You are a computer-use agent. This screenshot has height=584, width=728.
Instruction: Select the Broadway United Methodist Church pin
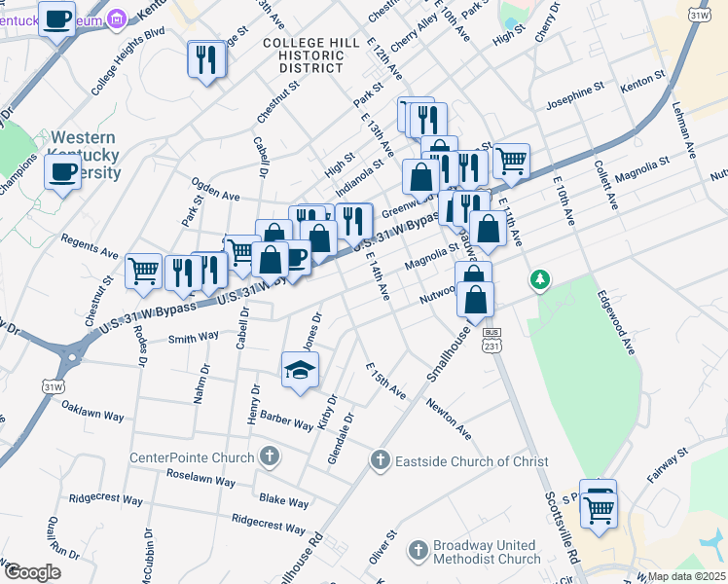pyautogui.click(x=418, y=551)
